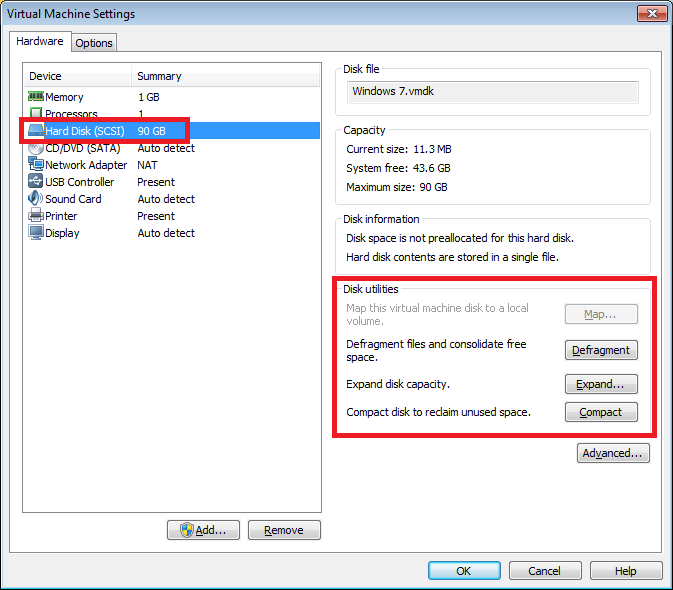This screenshot has height=590, width=673.
Task: Select the Processors chip icon
Action: point(36,114)
